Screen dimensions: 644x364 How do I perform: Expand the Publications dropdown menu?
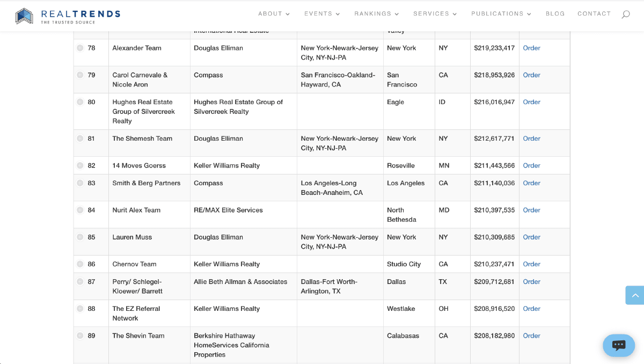[x=501, y=14]
